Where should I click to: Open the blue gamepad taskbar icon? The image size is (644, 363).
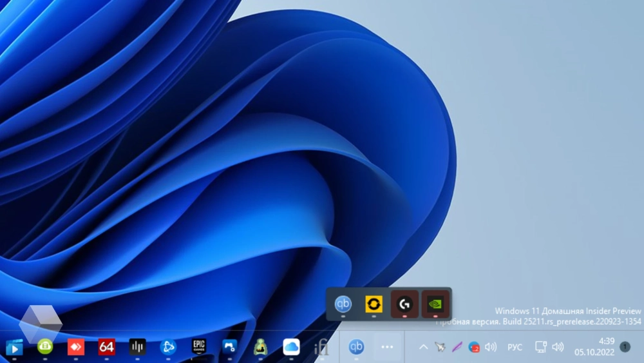pyautogui.click(x=230, y=347)
